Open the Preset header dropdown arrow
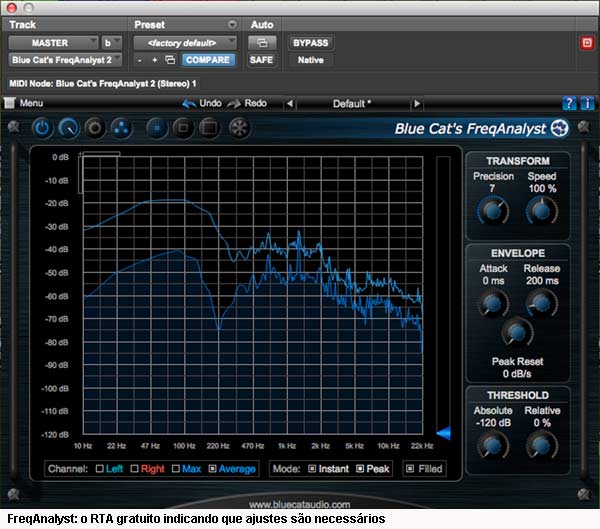This screenshot has width=600, height=529. coord(232,24)
